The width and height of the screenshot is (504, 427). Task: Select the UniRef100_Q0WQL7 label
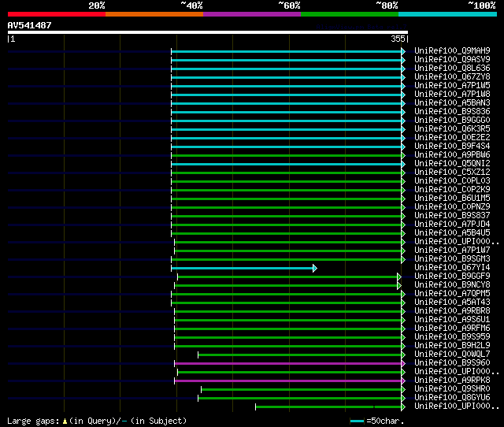pos(452,355)
